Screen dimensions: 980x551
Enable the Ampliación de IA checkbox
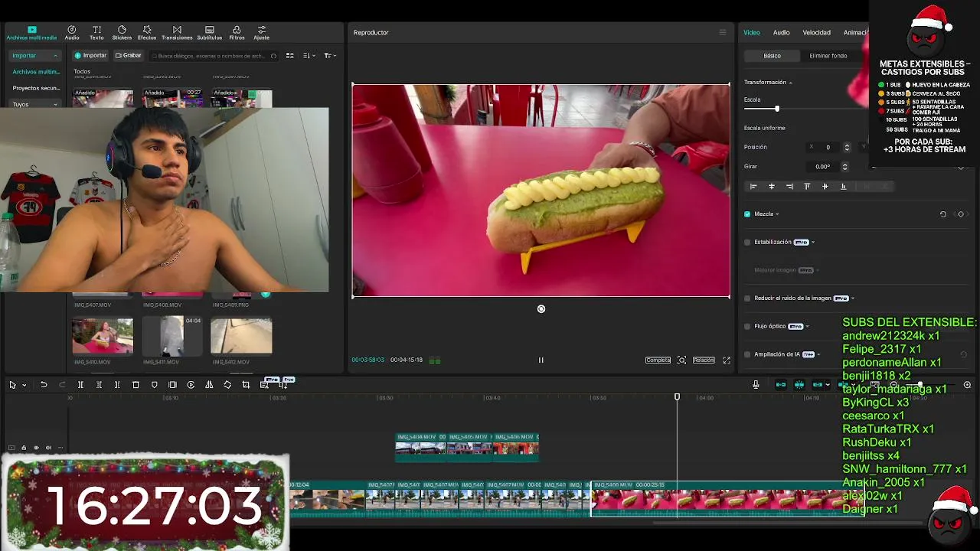point(747,354)
